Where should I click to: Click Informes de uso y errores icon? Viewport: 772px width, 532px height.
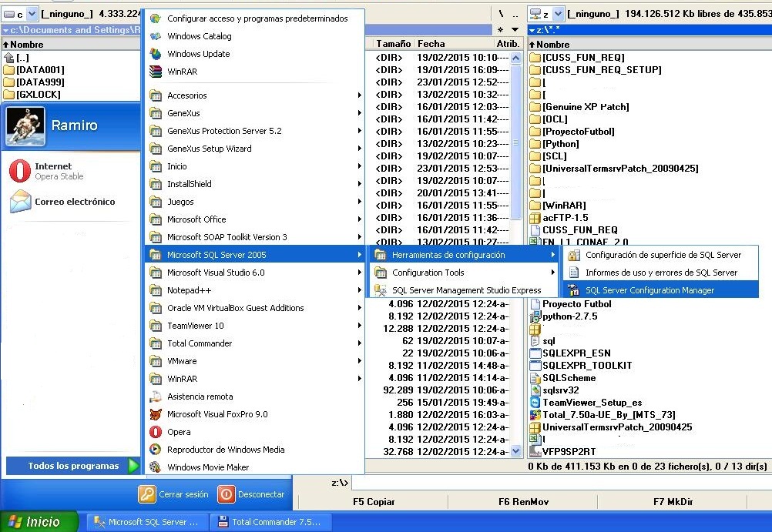point(573,273)
